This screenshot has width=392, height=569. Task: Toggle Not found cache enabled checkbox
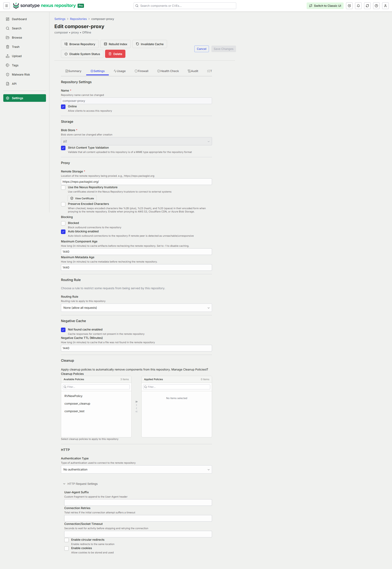point(63,330)
